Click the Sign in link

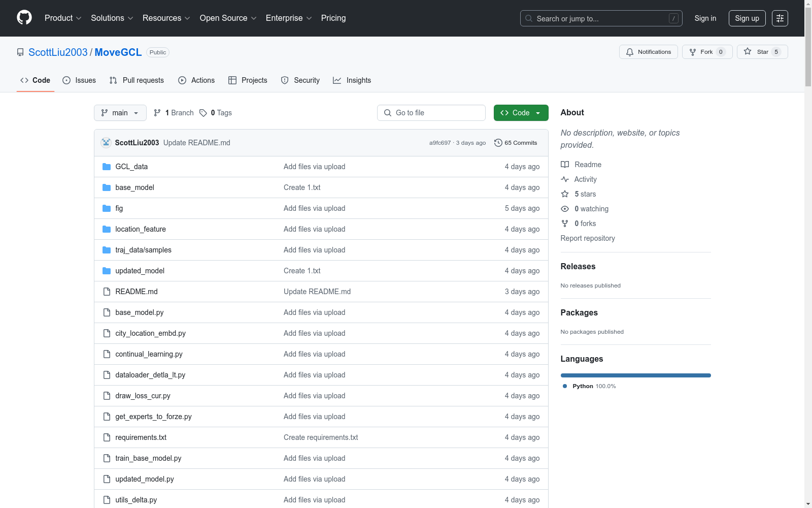(705, 18)
